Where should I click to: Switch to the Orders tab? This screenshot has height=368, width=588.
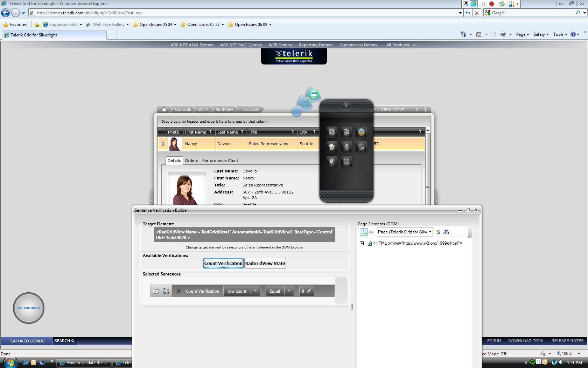coord(191,161)
